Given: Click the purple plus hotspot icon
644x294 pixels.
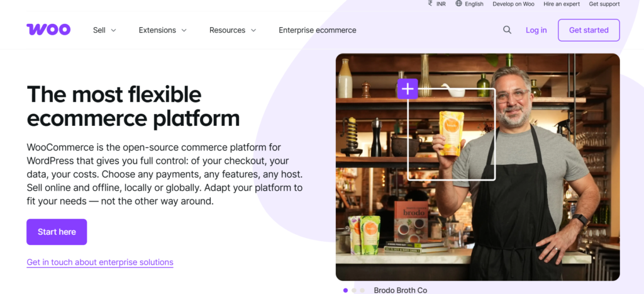Looking at the screenshot, I should coord(408,89).
